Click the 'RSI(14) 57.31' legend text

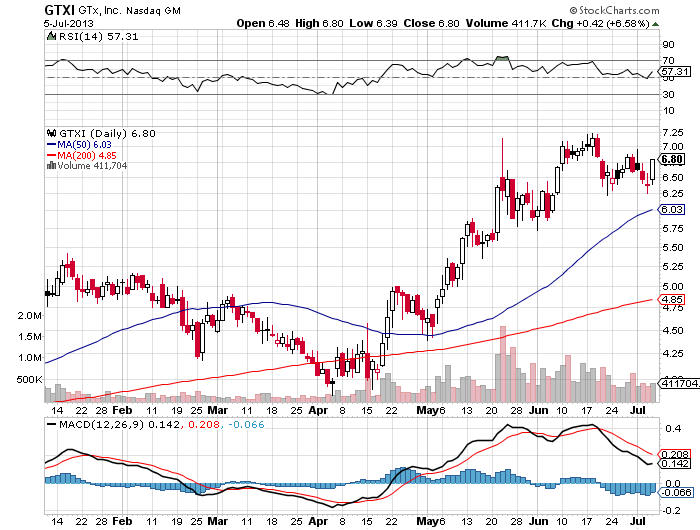coord(99,37)
